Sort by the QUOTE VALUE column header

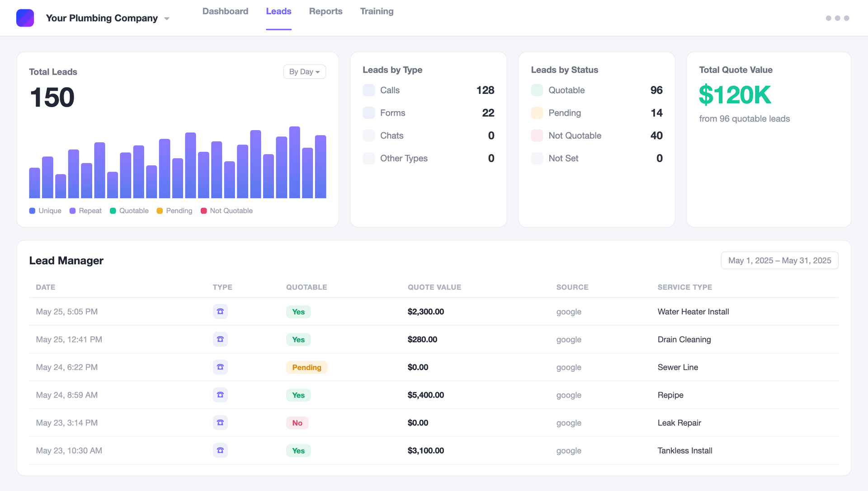click(x=434, y=287)
